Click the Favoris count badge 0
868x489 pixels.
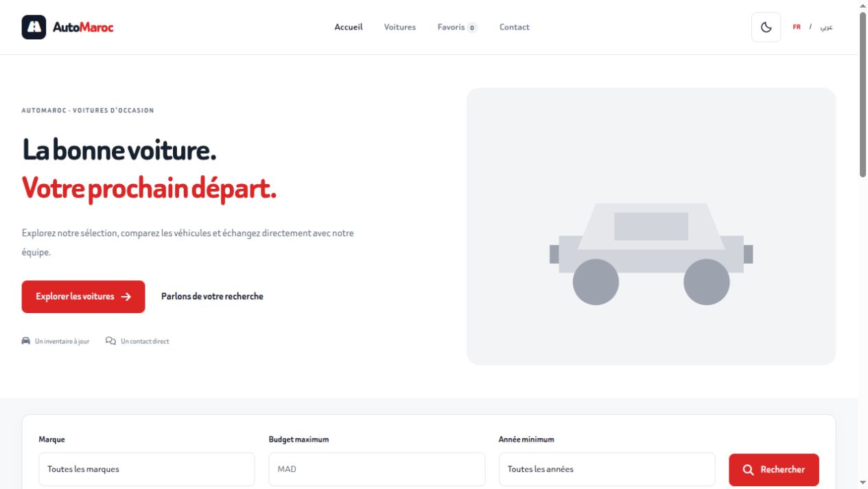click(x=472, y=27)
